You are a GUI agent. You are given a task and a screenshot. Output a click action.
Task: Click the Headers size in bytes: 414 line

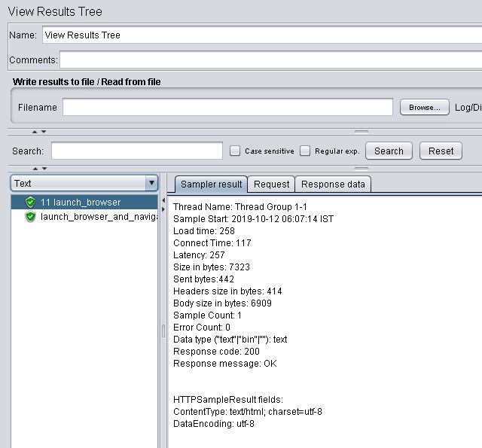click(227, 291)
